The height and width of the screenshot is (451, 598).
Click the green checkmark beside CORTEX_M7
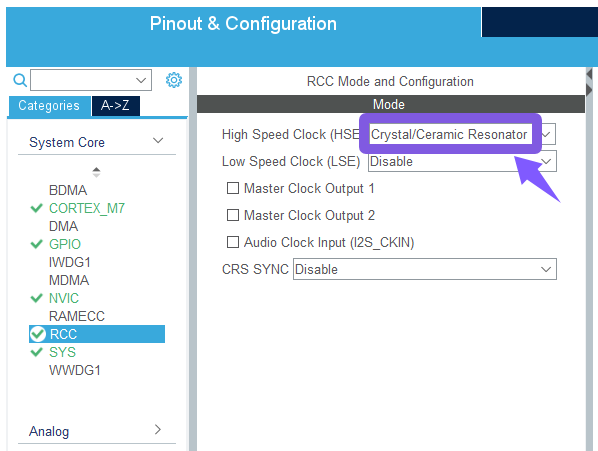pyautogui.click(x=37, y=208)
